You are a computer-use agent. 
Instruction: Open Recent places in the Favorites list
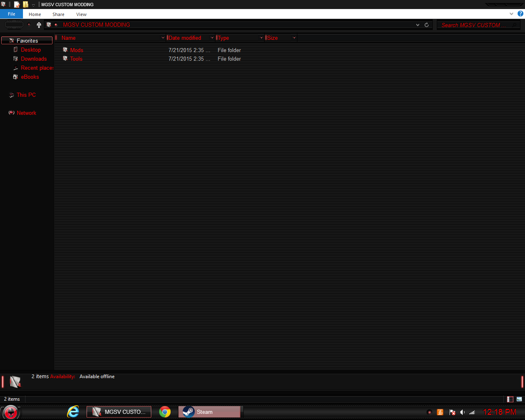click(x=37, y=68)
